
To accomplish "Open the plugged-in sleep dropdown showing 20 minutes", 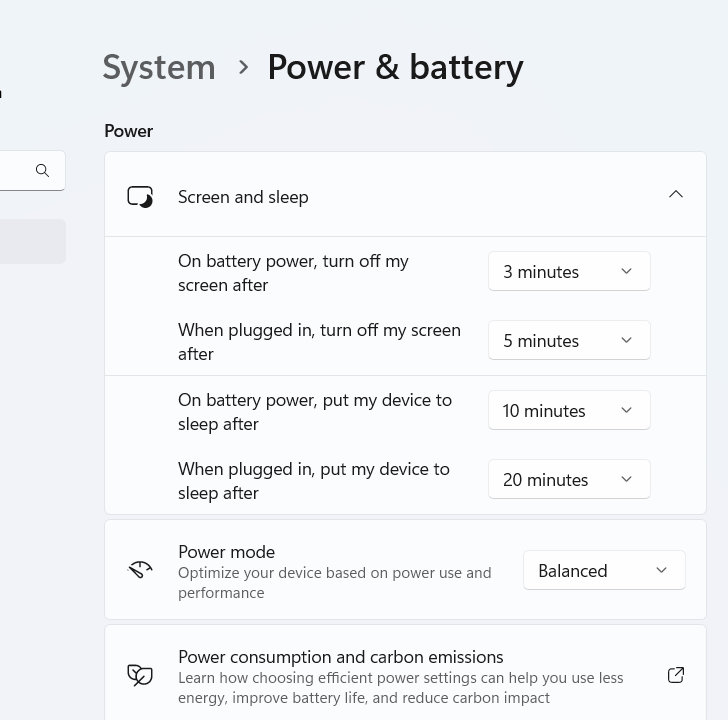I will point(569,480).
